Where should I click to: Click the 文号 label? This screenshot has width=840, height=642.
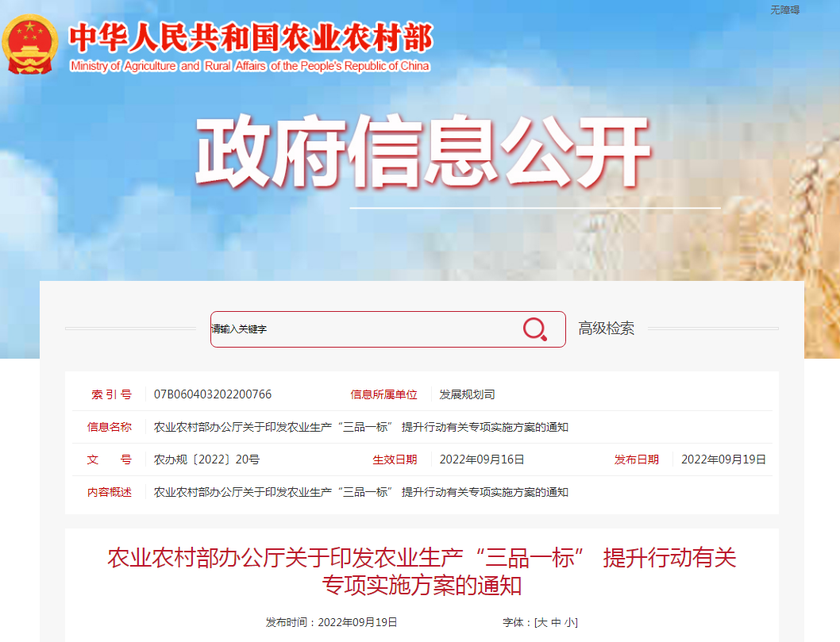coord(109,459)
